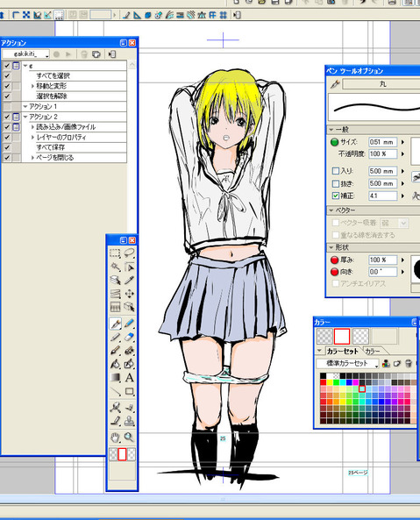Expand the 読み込み/画像ファイル action step
The height and width of the screenshot is (520, 420).
tap(32, 127)
